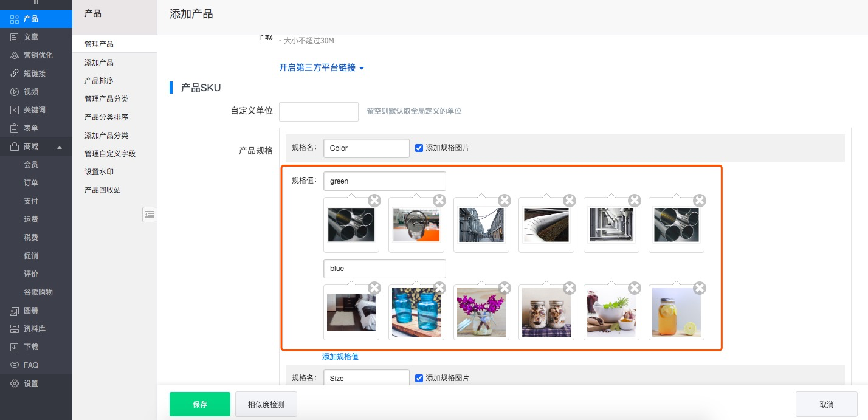Delete the first green spec image
Viewport: 868px width, 420px height.
pos(374,201)
